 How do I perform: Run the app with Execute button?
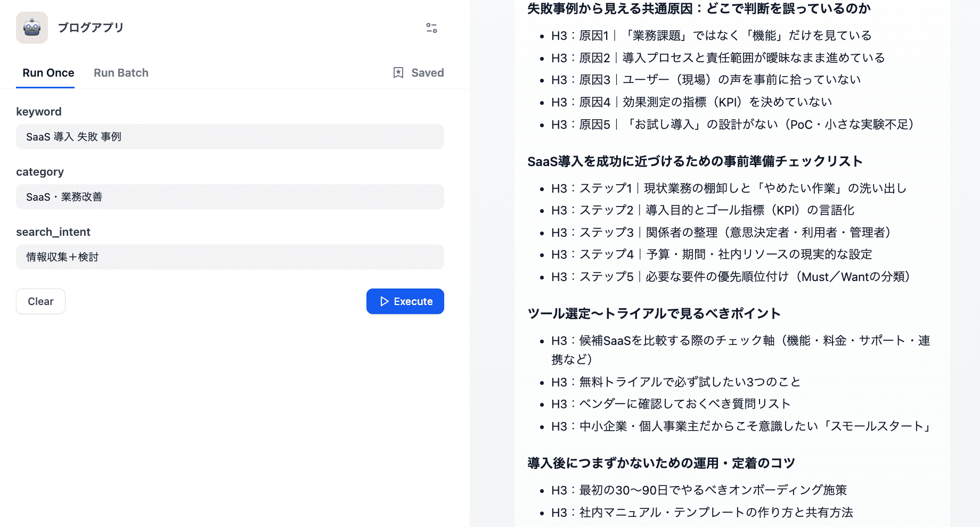click(405, 301)
